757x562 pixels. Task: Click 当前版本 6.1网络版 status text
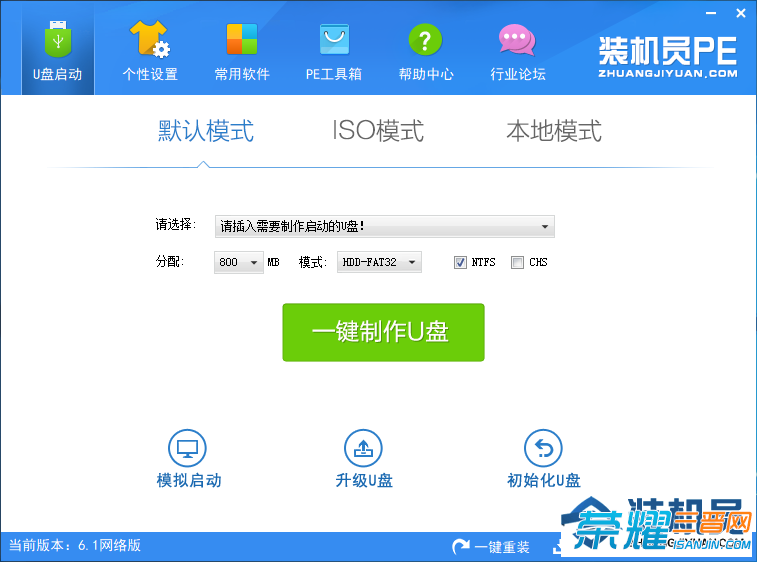click(75, 546)
